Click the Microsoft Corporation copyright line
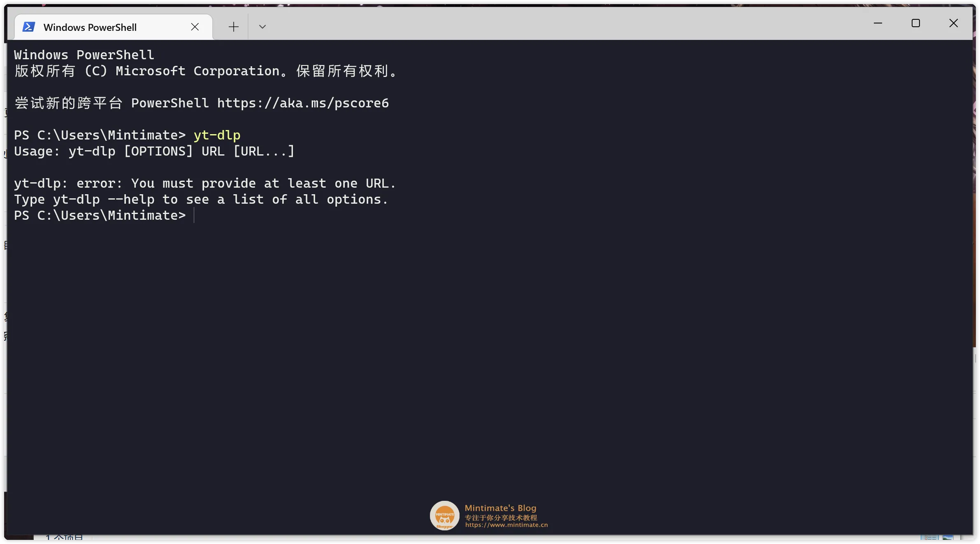980x544 pixels. tap(206, 71)
